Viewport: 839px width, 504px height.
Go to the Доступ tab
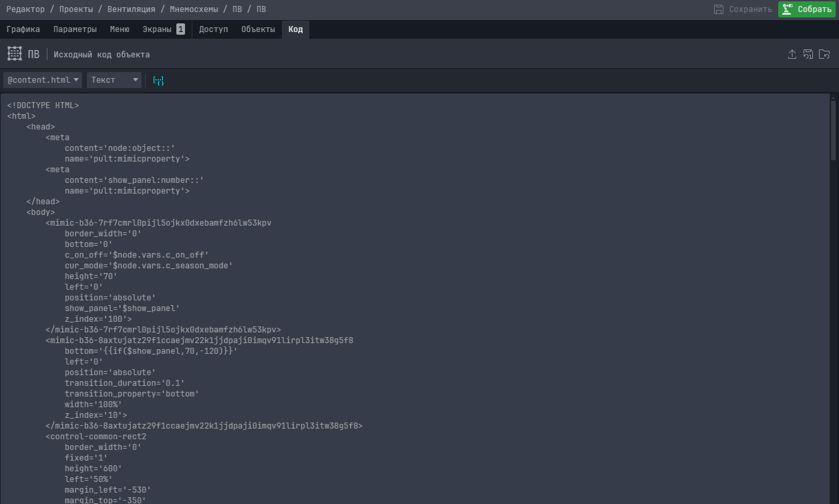pyautogui.click(x=213, y=29)
